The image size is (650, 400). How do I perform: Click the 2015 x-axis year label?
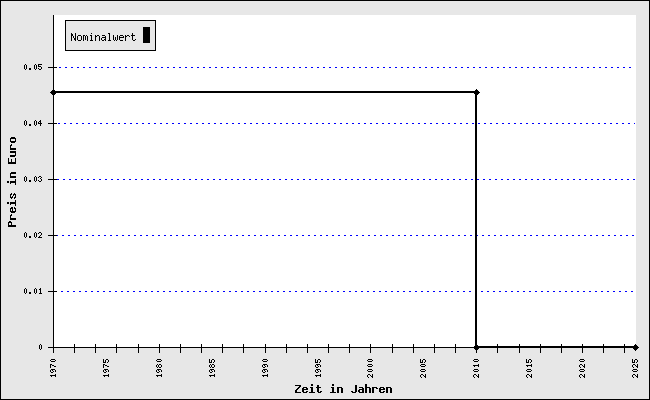529,366
